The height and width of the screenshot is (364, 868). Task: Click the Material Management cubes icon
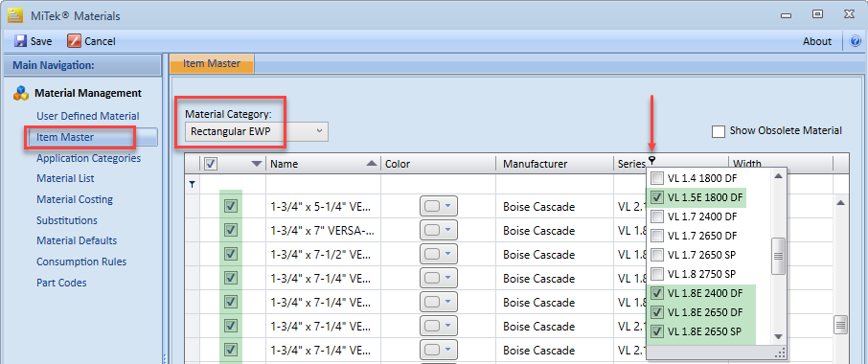[x=21, y=93]
